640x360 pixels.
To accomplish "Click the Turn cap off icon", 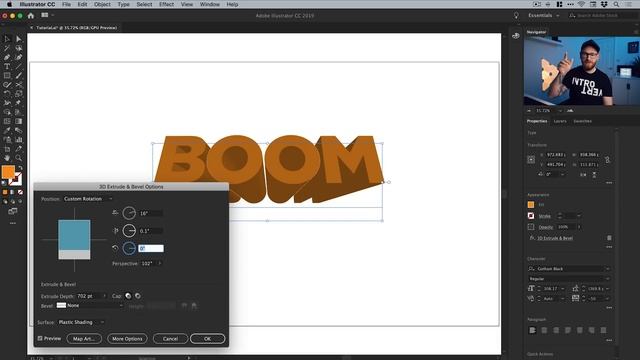I will (x=138, y=296).
